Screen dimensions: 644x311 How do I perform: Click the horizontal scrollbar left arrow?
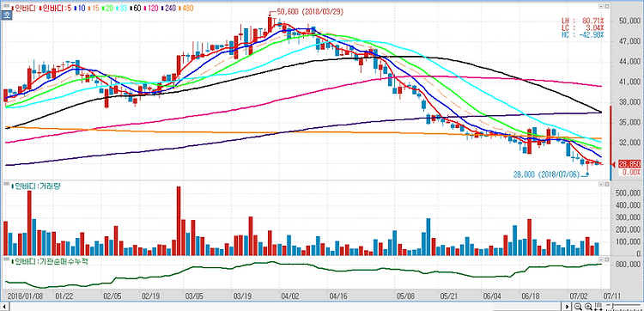pos(4,307)
